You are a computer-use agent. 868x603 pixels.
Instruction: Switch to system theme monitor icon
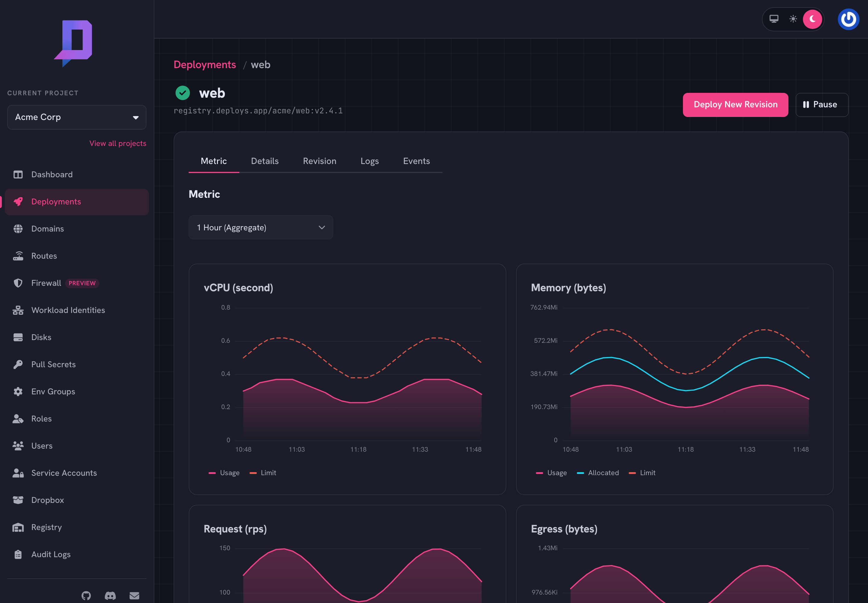(774, 19)
